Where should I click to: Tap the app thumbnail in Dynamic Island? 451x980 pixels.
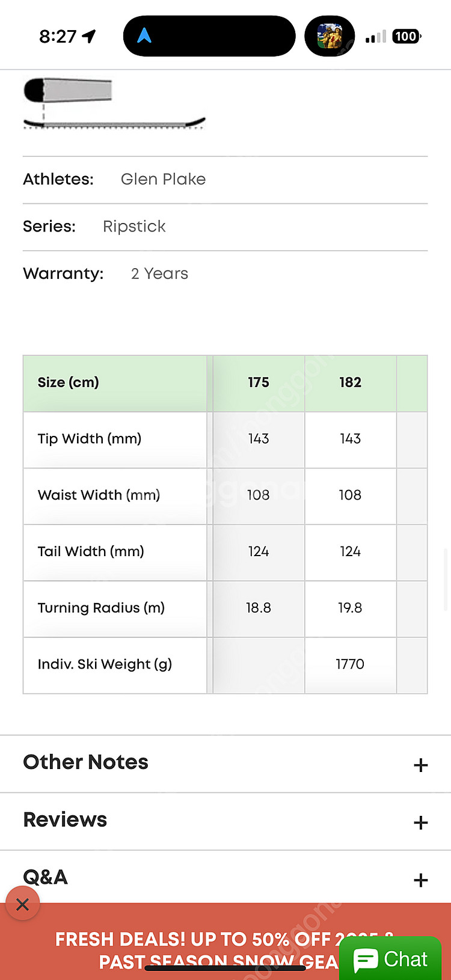coord(330,36)
